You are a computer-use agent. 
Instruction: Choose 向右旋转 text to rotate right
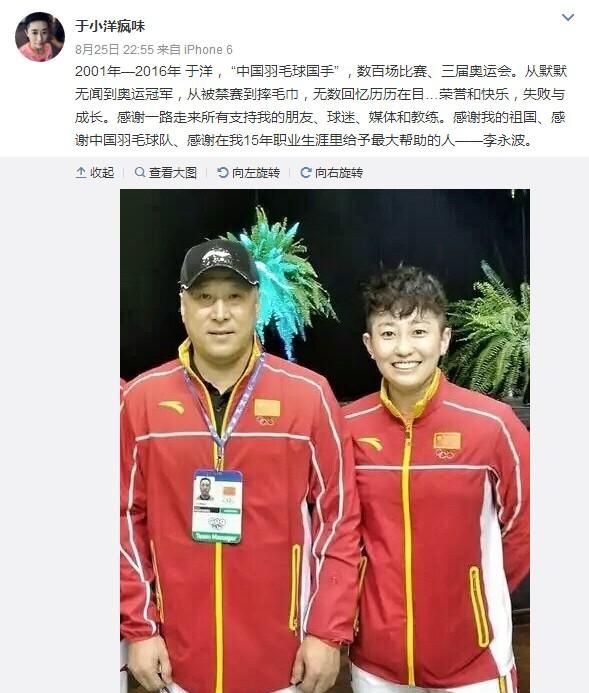(x=339, y=173)
